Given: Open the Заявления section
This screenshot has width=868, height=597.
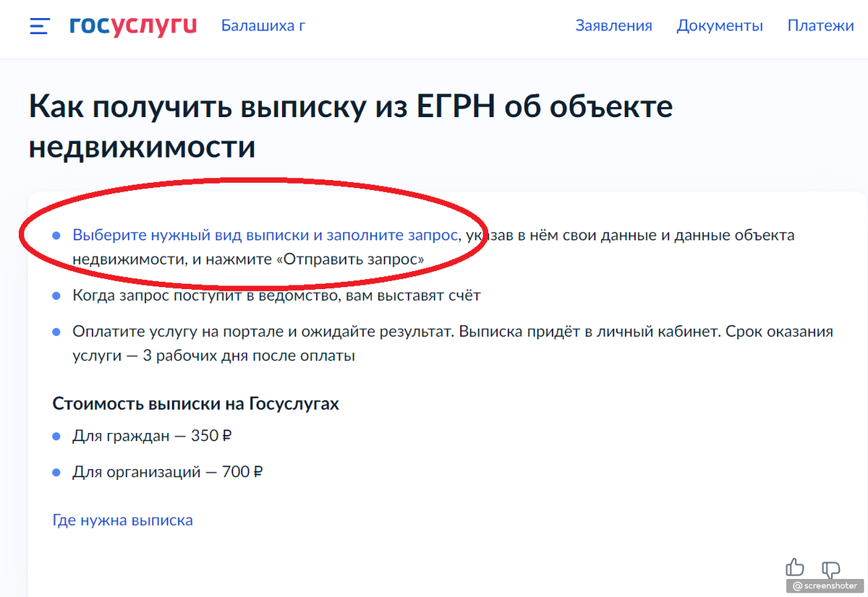Looking at the screenshot, I should pyautogui.click(x=613, y=26).
